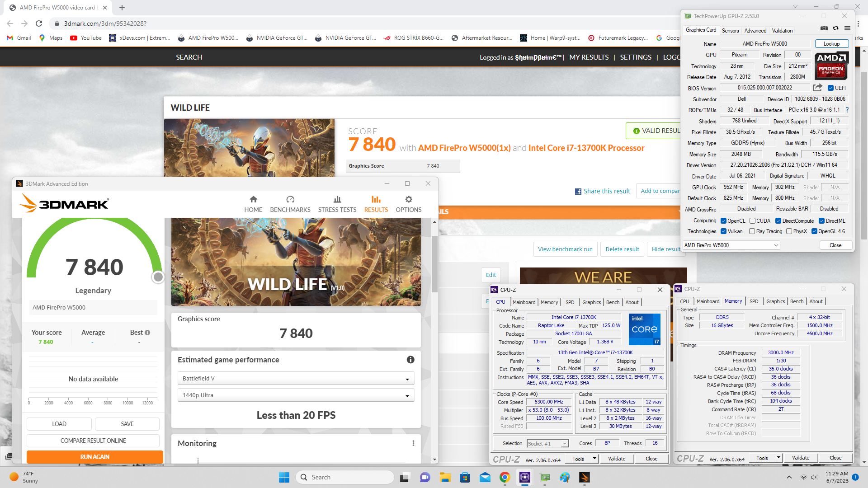Click the info icon next to Best

[147, 333]
